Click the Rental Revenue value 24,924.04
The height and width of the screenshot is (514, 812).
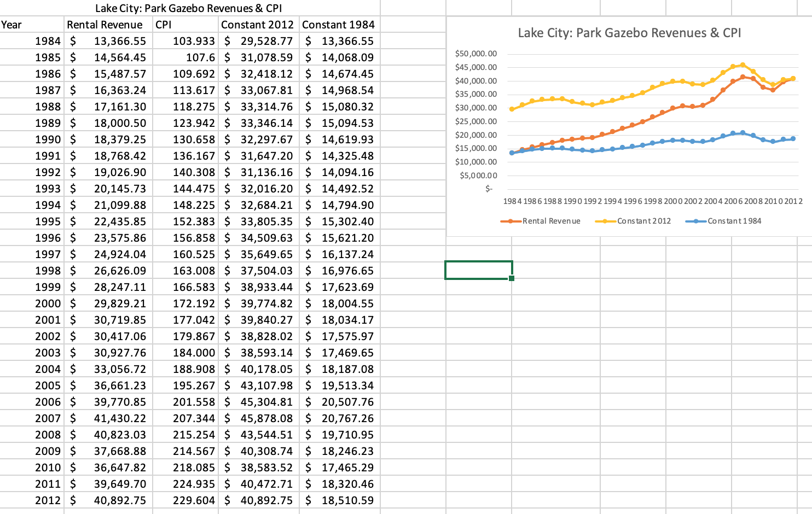[x=108, y=254]
